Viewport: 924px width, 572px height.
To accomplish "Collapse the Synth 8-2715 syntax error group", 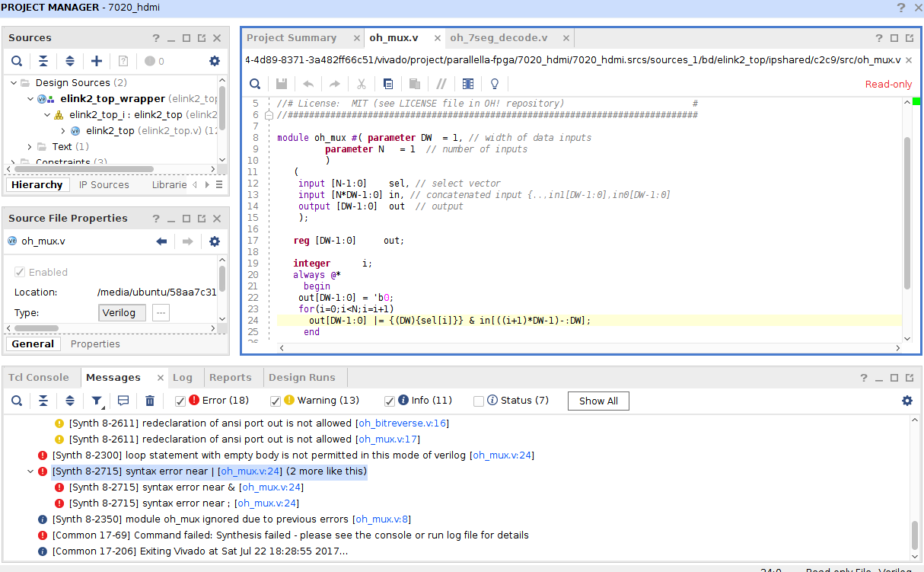I will point(30,471).
